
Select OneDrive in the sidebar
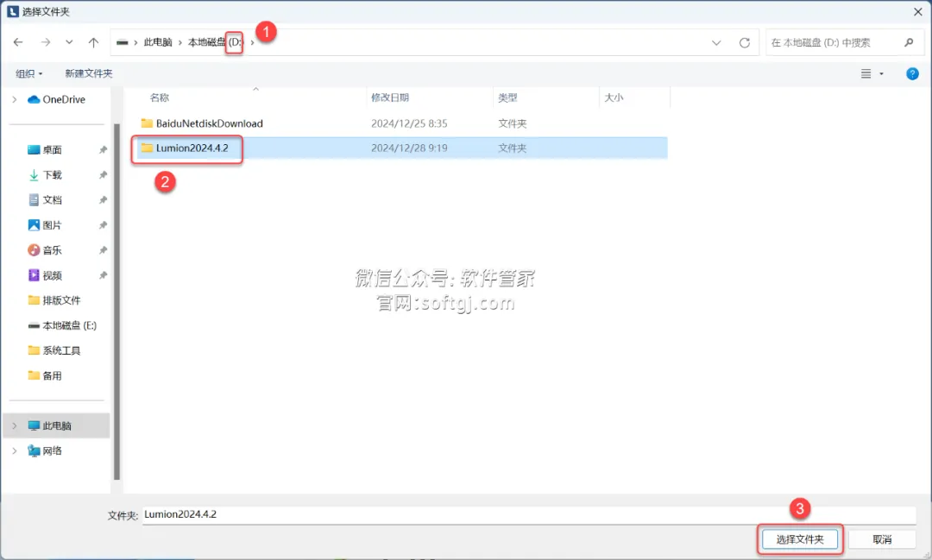pos(56,99)
